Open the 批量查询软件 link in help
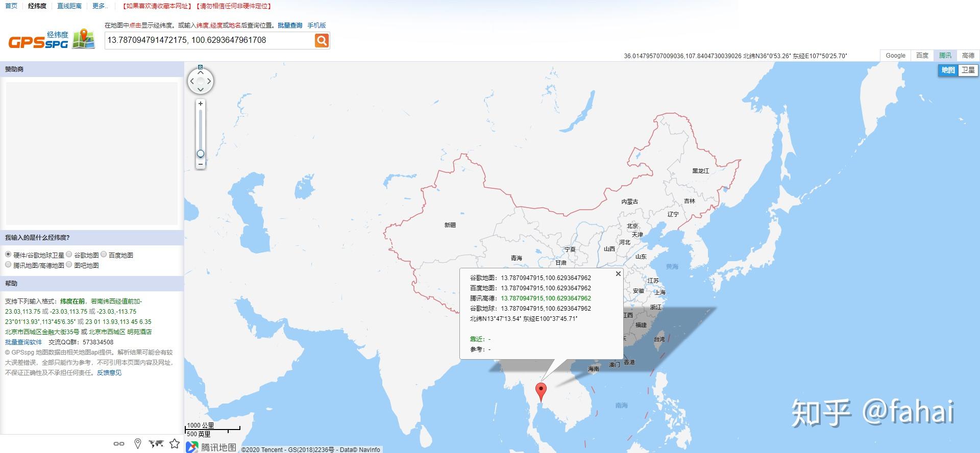 click(x=23, y=342)
